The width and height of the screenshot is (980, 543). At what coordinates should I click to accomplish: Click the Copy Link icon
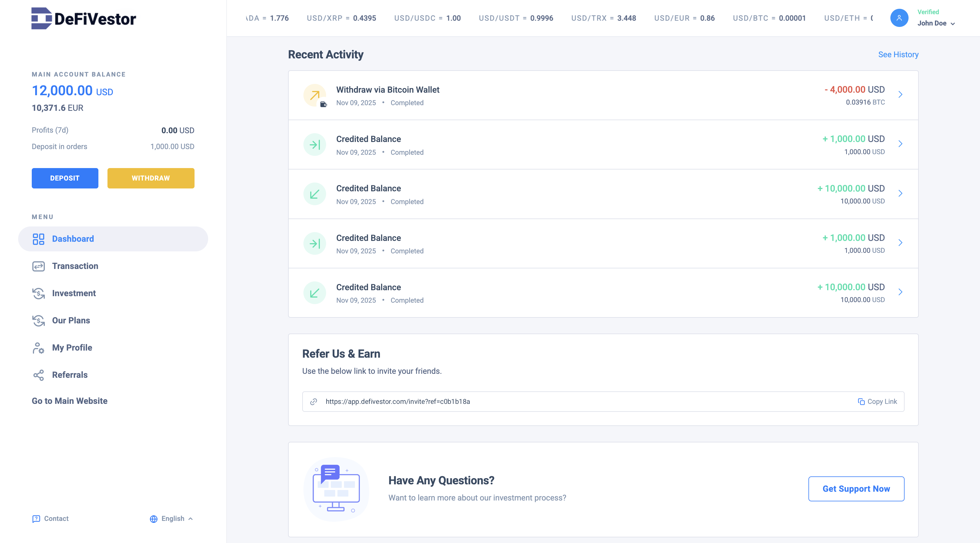tap(861, 402)
